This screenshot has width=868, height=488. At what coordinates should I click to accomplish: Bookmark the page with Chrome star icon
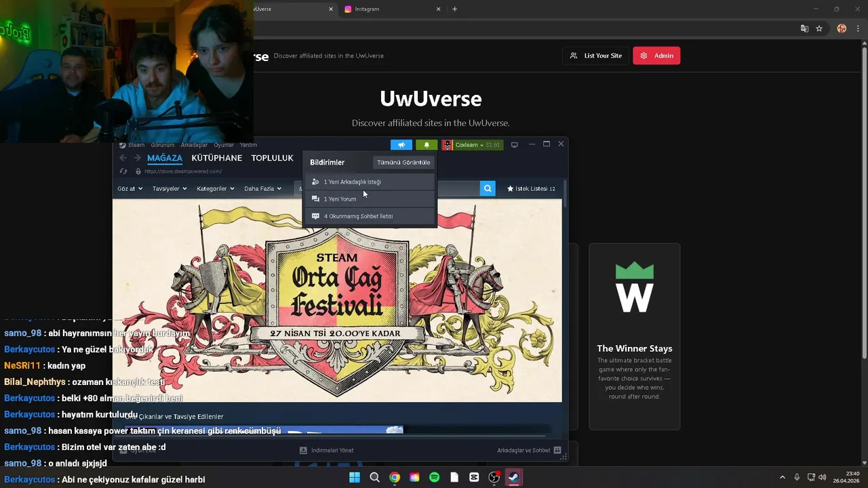coord(819,28)
